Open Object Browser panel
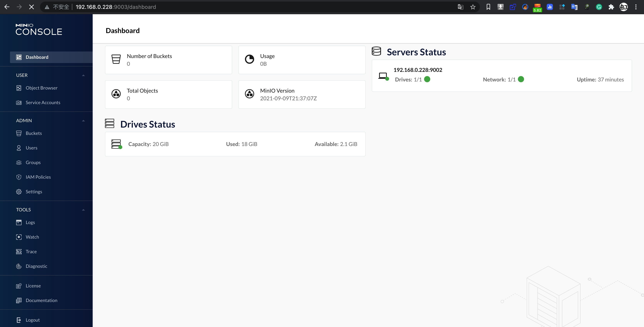Screen dimensions: 644x327 42,88
